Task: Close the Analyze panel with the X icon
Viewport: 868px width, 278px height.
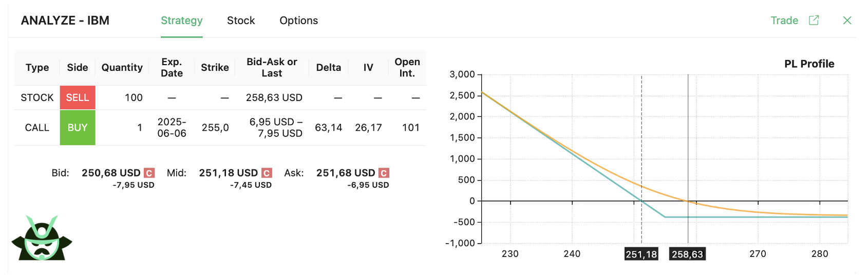Action: pyautogui.click(x=847, y=20)
